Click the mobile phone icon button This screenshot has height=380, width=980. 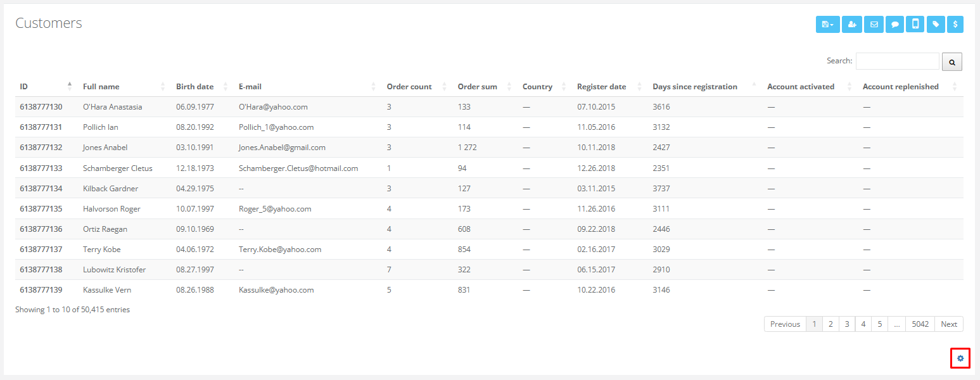coord(915,24)
